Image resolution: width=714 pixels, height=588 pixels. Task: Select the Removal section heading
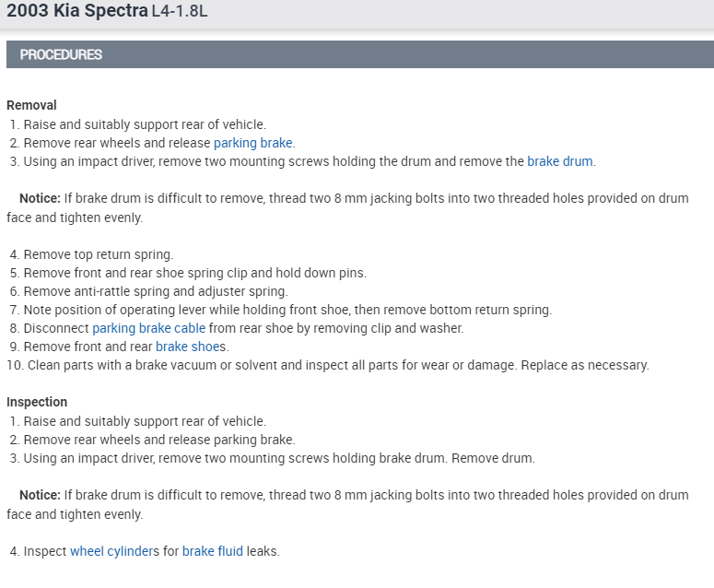point(31,105)
